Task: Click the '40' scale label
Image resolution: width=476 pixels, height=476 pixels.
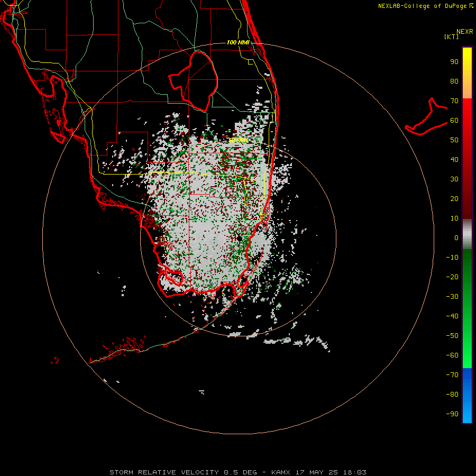Action: 454,159
